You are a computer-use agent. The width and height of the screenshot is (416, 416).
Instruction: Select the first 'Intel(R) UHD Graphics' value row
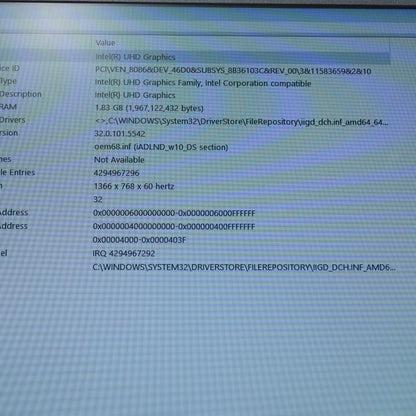pos(135,57)
